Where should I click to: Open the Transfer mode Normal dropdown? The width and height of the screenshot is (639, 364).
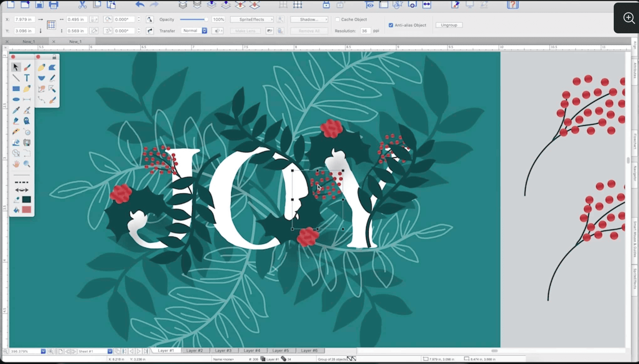pyautogui.click(x=194, y=31)
